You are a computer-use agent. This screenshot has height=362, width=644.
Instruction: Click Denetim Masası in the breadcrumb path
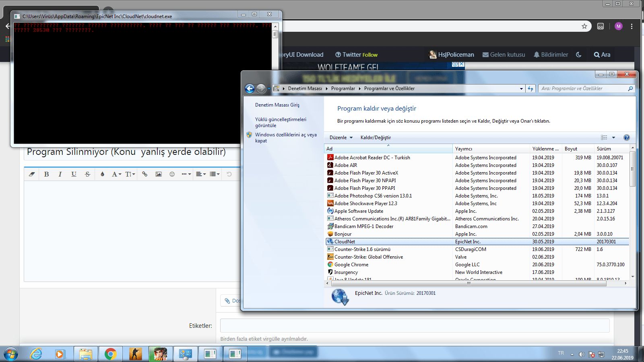tap(305, 88)
